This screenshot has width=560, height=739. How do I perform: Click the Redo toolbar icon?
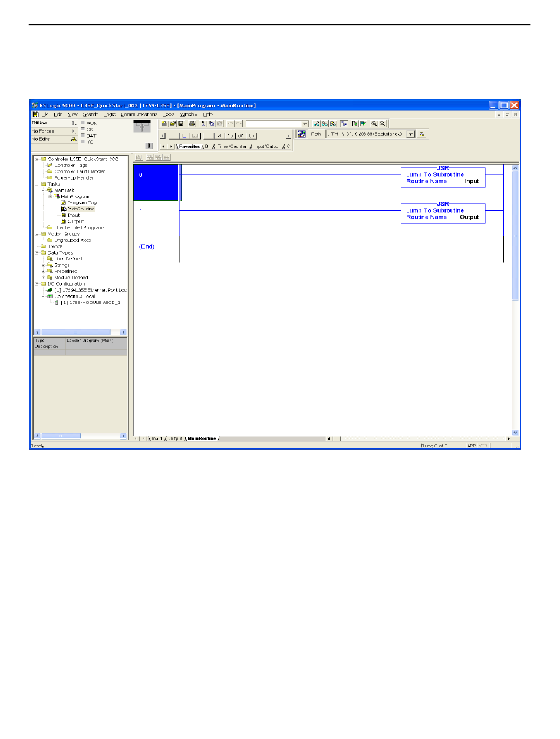[239, 124]
